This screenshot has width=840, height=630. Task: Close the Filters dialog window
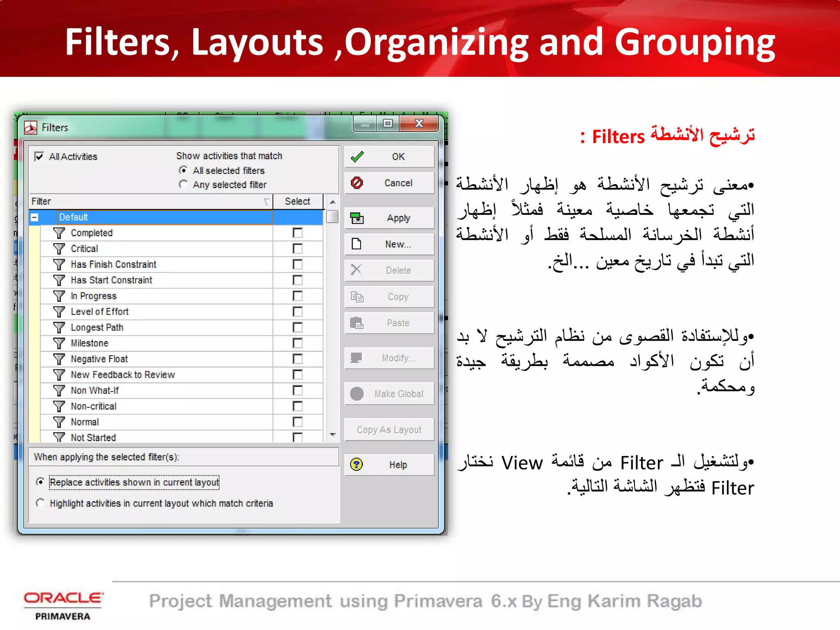tap(419, 123)
